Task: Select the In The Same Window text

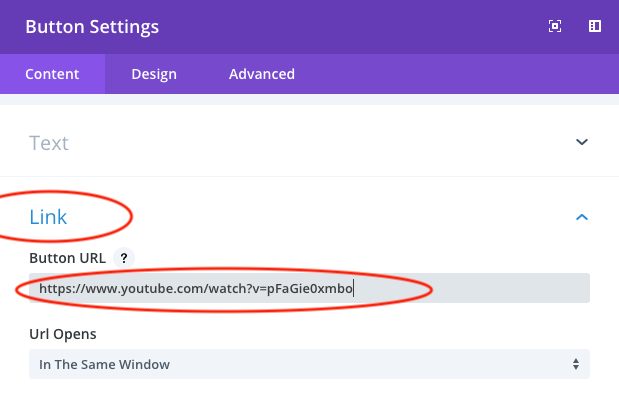Action: click(x=104, y=364)
